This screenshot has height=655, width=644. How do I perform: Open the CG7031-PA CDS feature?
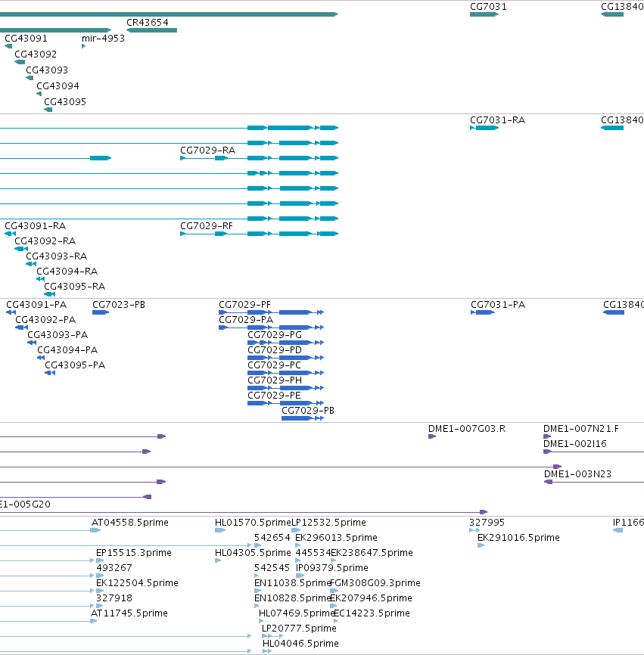(483, 312)
